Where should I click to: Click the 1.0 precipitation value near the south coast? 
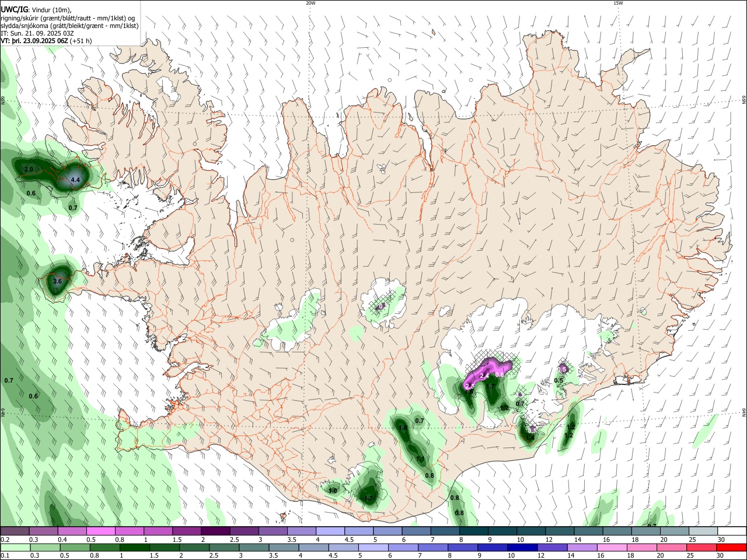333,491
